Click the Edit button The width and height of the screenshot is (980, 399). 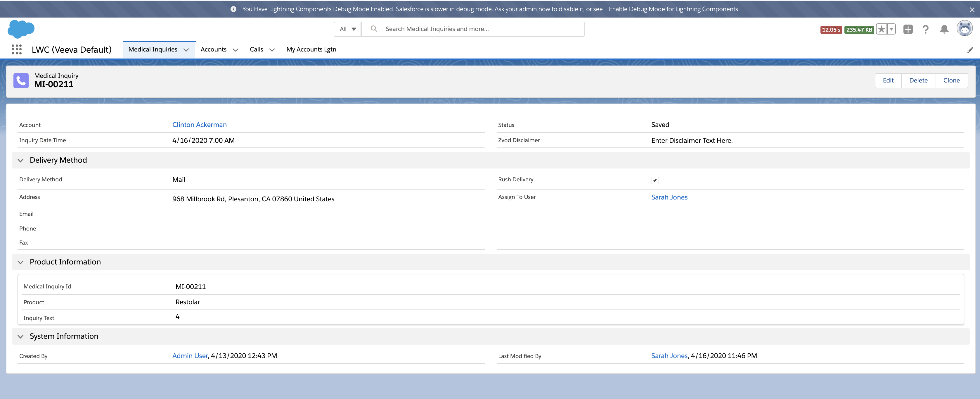click(x=888, y=80)
